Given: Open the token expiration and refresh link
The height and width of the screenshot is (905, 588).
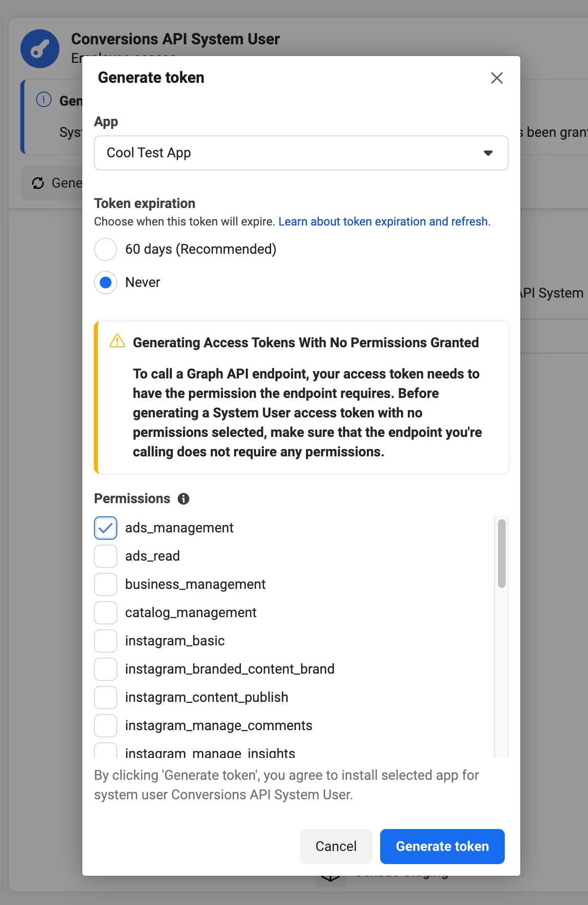Looking at the screenshot, I should [384, 222].
